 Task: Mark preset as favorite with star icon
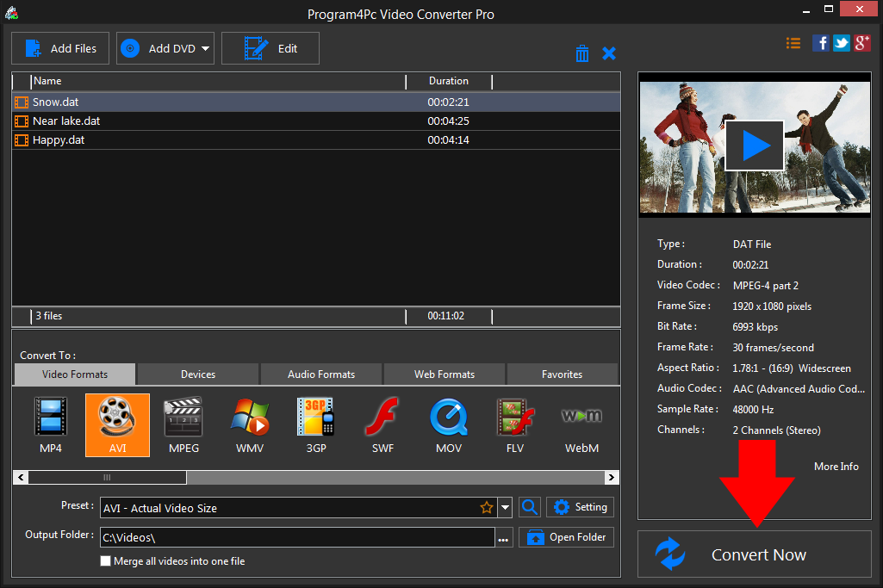click(487, 508)
